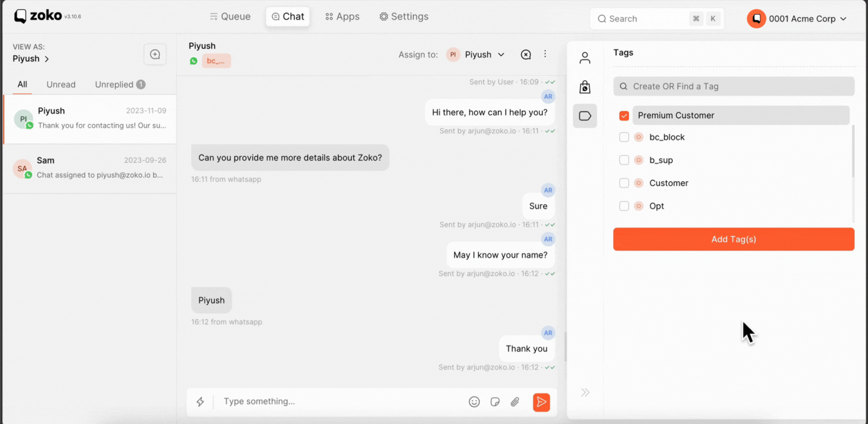Click the 'May I know your name?' message
Viewport: 868px width, 424px height.
click(x=500, y=255)
